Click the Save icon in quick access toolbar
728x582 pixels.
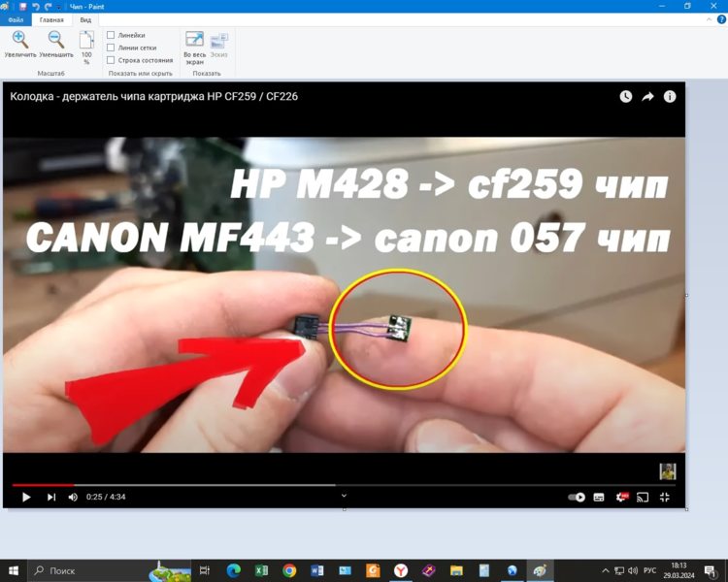coord(22,7)
